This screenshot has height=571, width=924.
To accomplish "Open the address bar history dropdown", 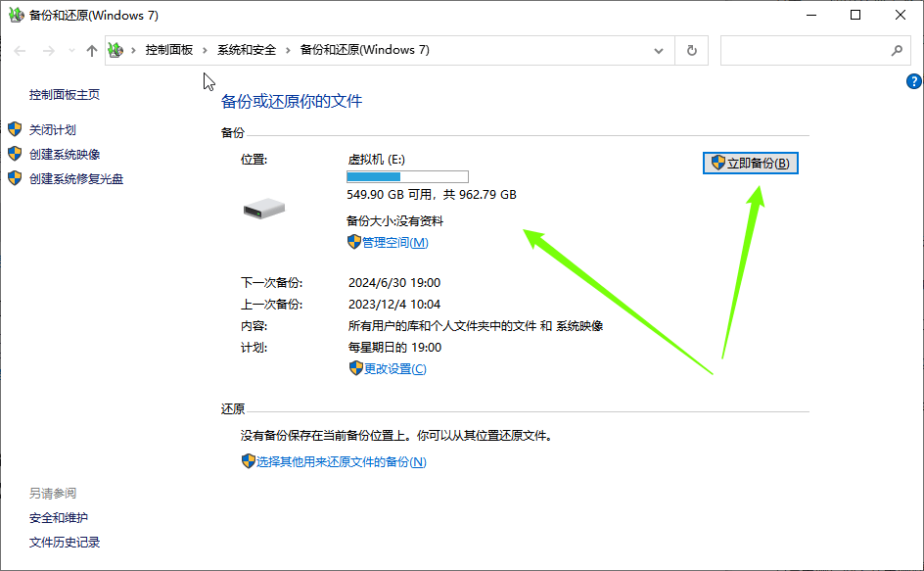I will [x=659, y=51].
